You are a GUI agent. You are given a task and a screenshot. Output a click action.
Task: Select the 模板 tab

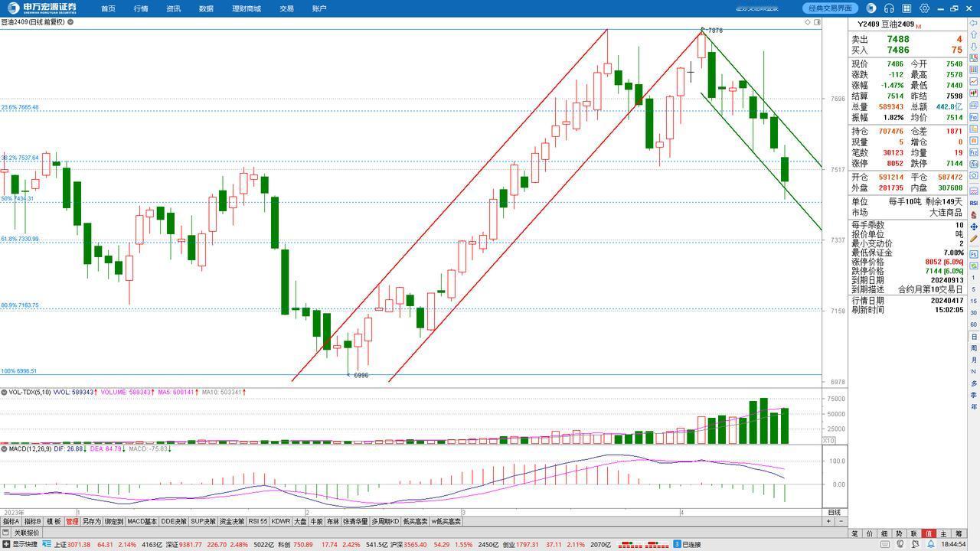pyautogui.click(x=54, y=521)
